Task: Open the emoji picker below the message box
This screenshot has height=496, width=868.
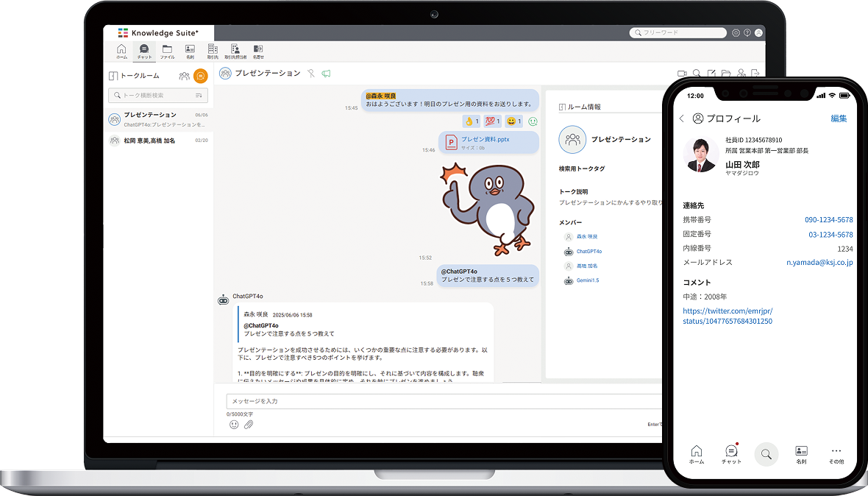Action: pos(234,425)
